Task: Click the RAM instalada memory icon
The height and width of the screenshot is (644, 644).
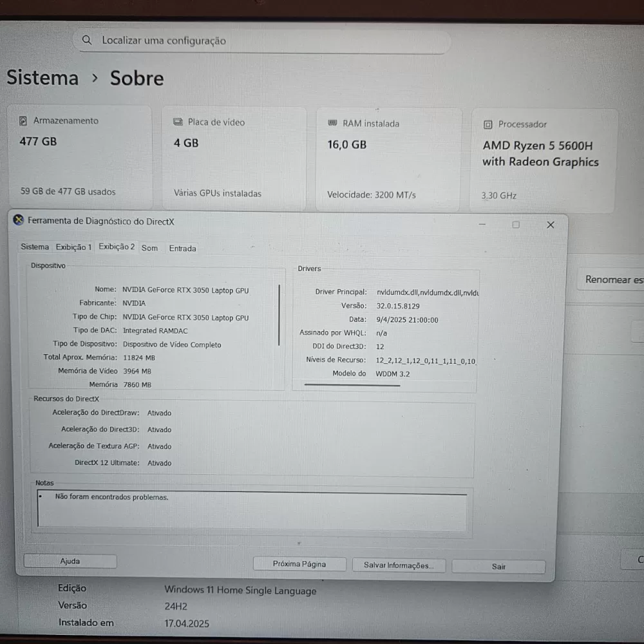Action: pyautogui.click(x=333, y=123)
